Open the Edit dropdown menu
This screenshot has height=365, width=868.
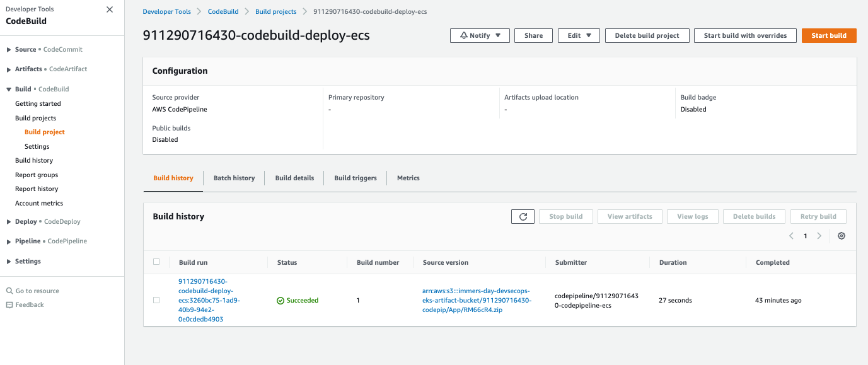coord(579,35)
